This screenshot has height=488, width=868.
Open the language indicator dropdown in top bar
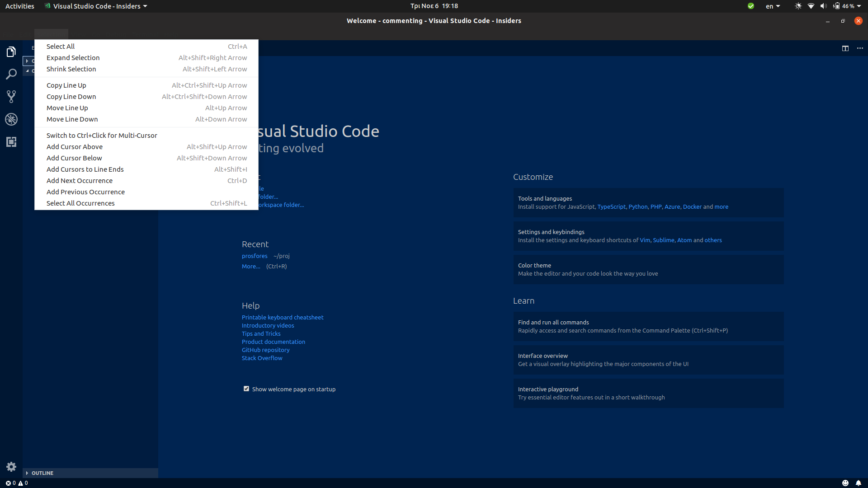[773, 6]
